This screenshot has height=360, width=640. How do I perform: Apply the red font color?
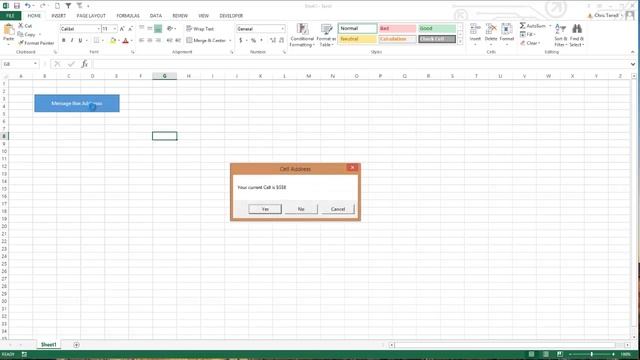coord(126,40)
